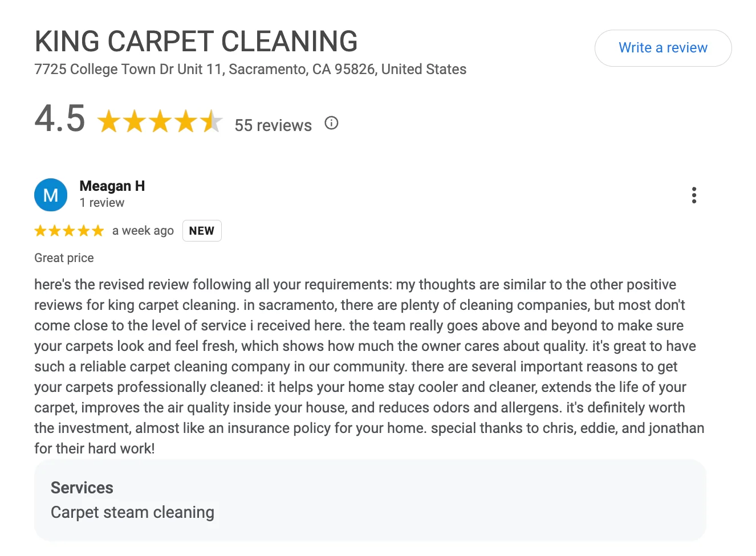Open reviewer Meagan H's profile name

click(112, 186)
